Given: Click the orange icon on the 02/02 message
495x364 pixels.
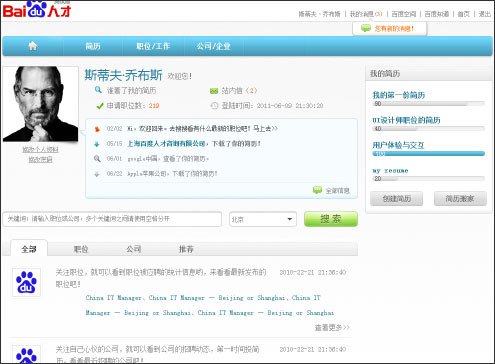Looking at the screenshot, I should [97, 129].
